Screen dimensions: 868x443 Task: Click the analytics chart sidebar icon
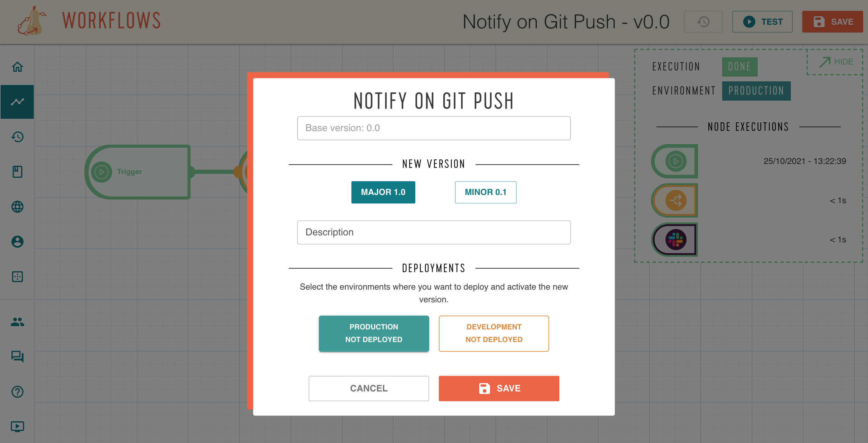17,102
